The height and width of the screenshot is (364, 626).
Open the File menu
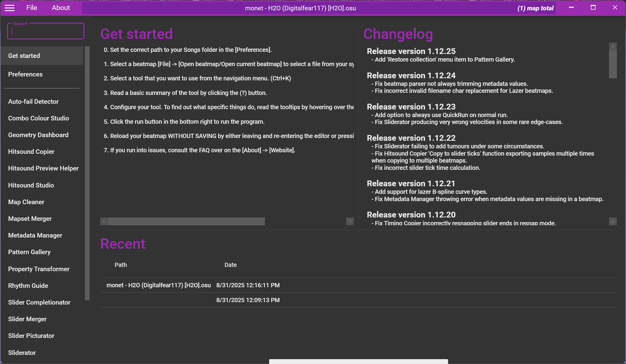tap(32, 8)
